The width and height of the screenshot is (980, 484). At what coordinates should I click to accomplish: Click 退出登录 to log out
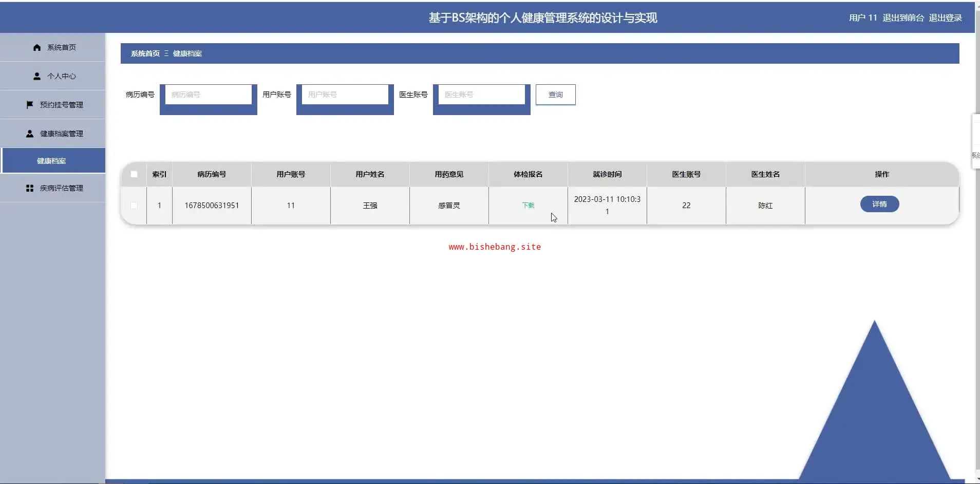click(945, 17)
